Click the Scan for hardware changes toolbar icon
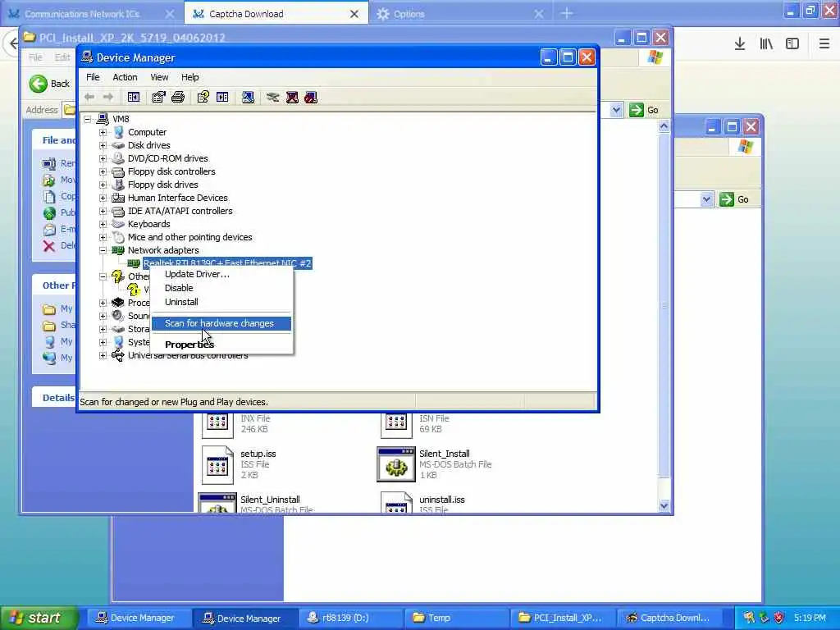The height and width of the screenshot is (630, 840). coord(248,97)
